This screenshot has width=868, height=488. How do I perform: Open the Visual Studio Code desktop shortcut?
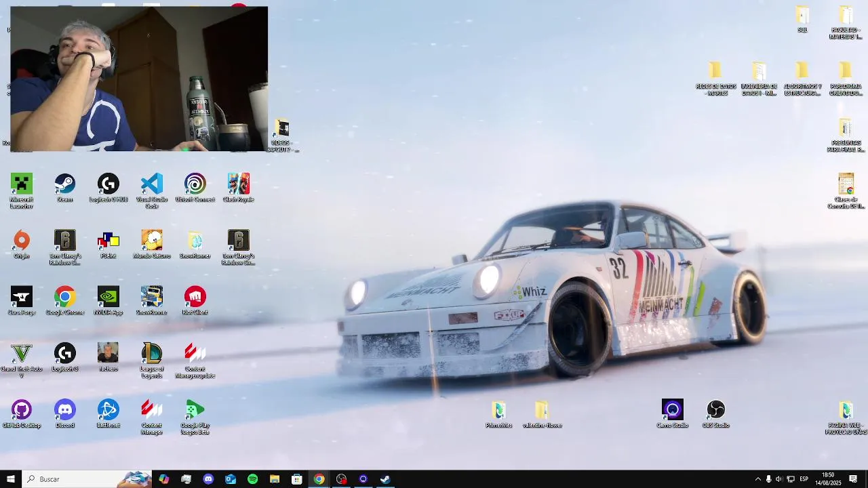[152, 191]
